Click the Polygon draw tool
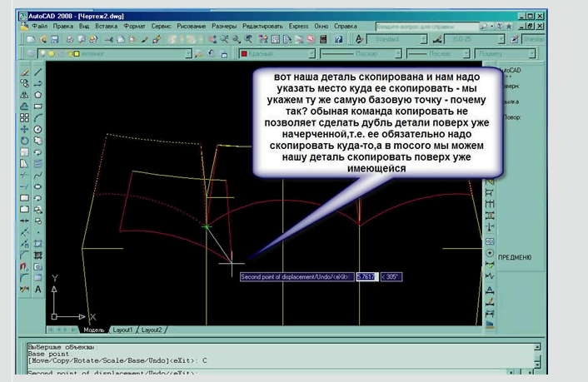Screen dimensions: 588x382 38,96
